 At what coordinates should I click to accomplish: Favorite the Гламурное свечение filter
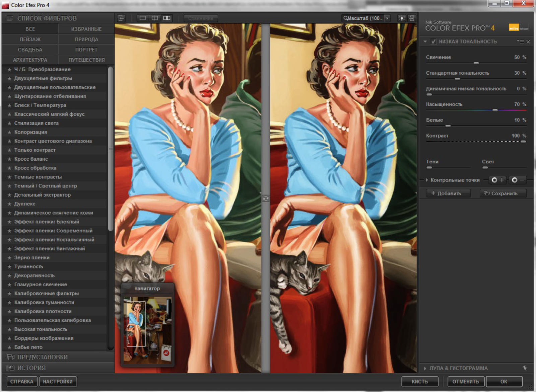coord(9,285)
